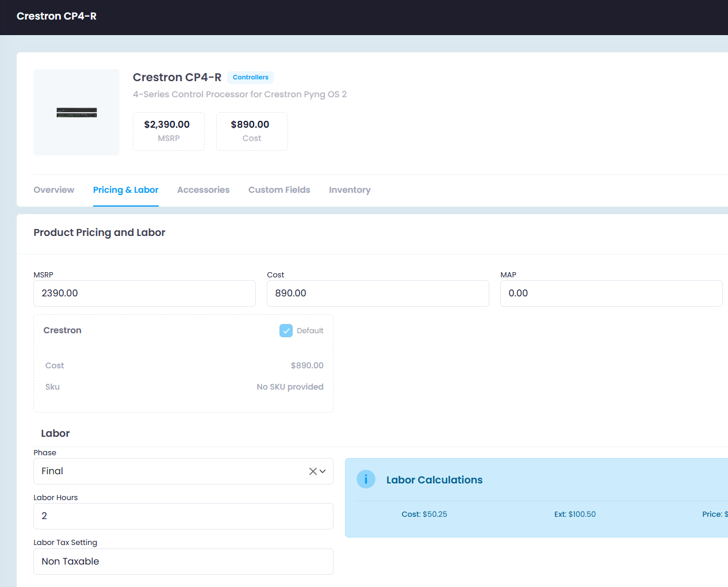Select the Pricing & Labor tab
Viewport: 728px width, 587px height.
click(x=125, y=190)
